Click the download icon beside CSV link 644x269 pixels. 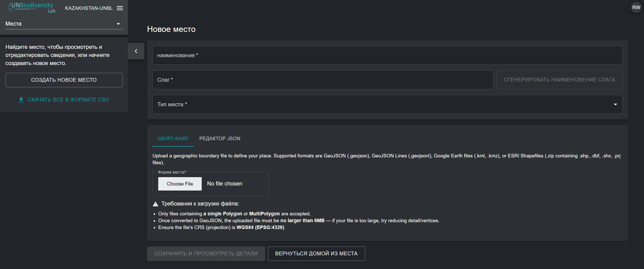[x=21, y=100]
